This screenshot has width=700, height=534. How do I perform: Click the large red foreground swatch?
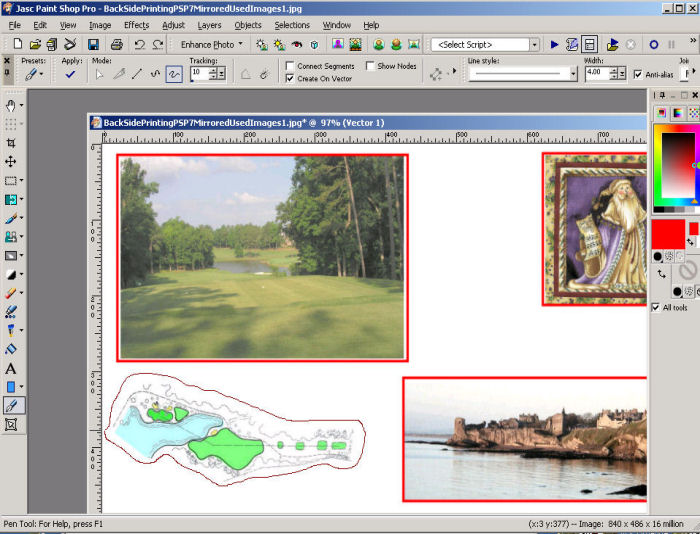pyautogui.click(x=667, y=234)
